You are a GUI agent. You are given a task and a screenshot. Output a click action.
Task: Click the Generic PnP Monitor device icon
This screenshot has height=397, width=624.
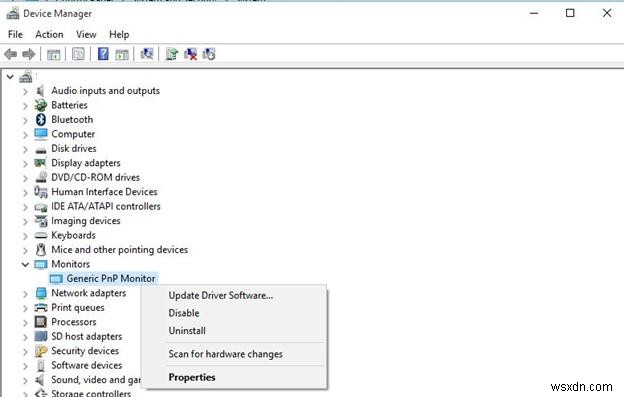click(56, 279)
